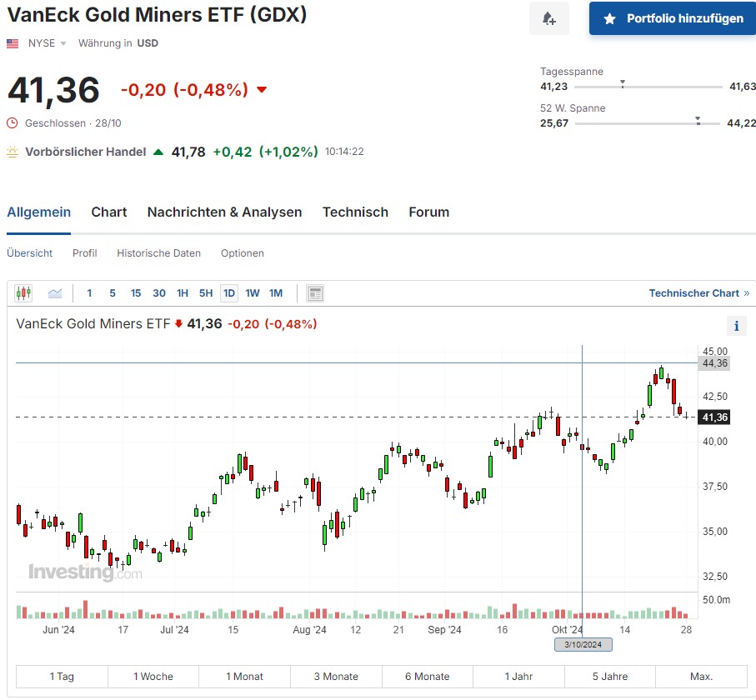Open the Forum tab
This screenshot has height=700, width=756.
click(428, 212)
